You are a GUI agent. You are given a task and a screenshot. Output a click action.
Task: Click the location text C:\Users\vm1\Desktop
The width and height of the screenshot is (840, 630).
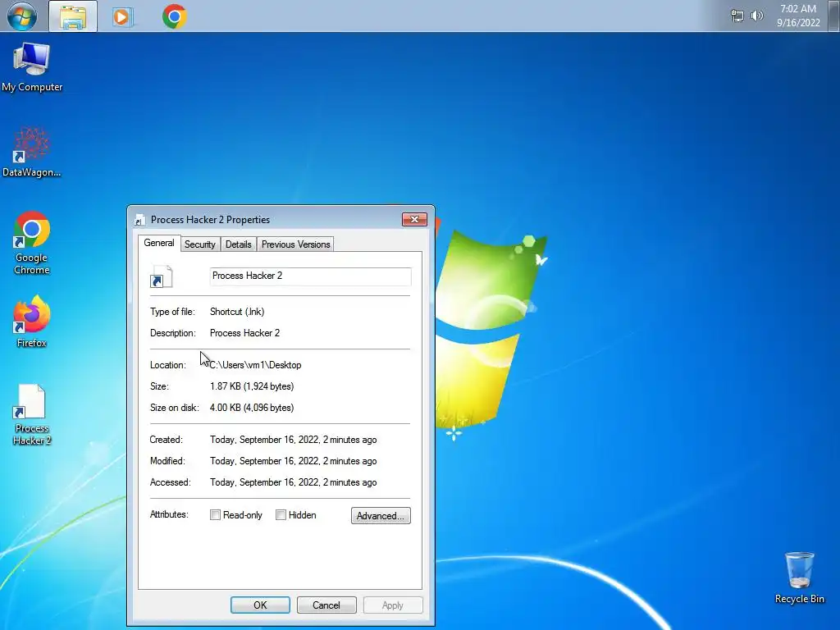point(256,365)
